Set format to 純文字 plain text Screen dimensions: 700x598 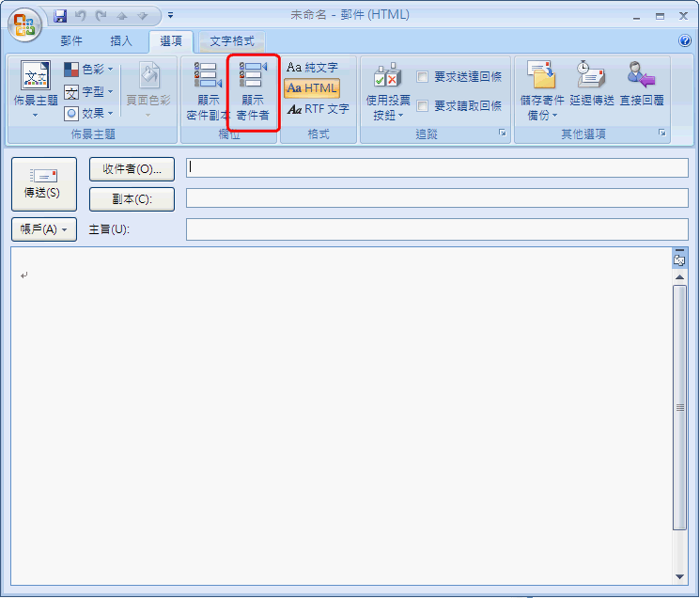tap(312, 68)
